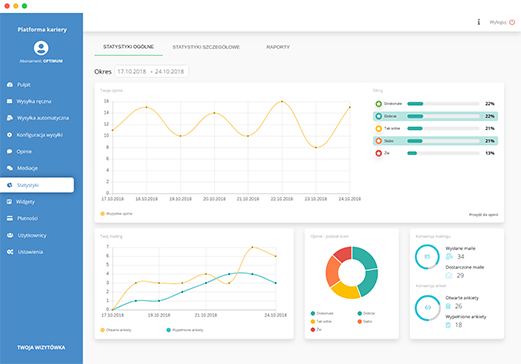The width and height of the screenshot is (521, 364).
Task: Click the Platforma kariery title
Action: pyautogui.click(x=42, y=29)
